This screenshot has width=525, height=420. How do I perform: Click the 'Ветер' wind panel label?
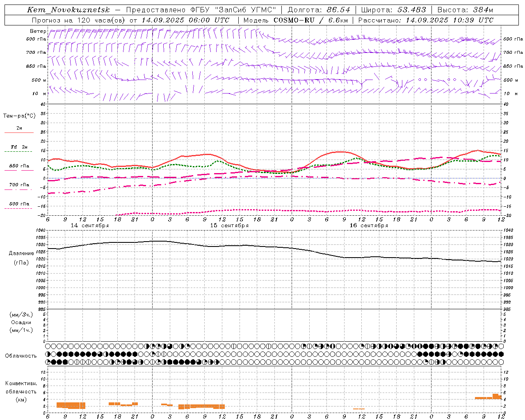(38, 31)
